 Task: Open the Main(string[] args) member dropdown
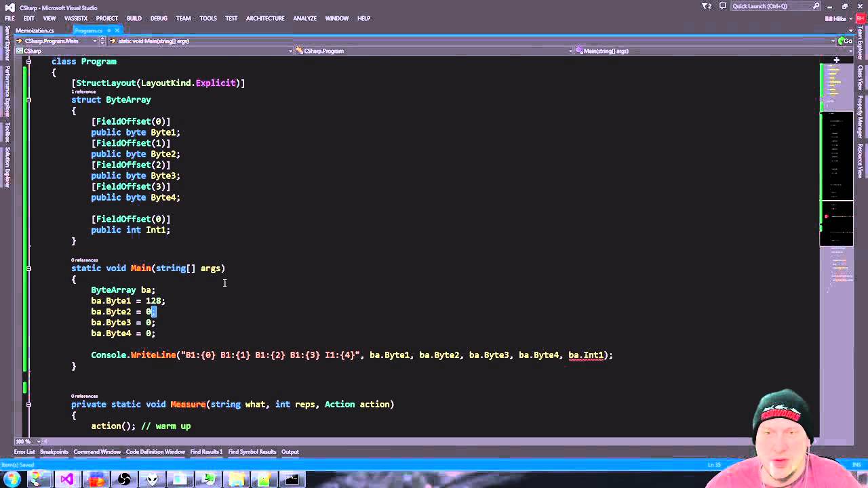(713, 51)
